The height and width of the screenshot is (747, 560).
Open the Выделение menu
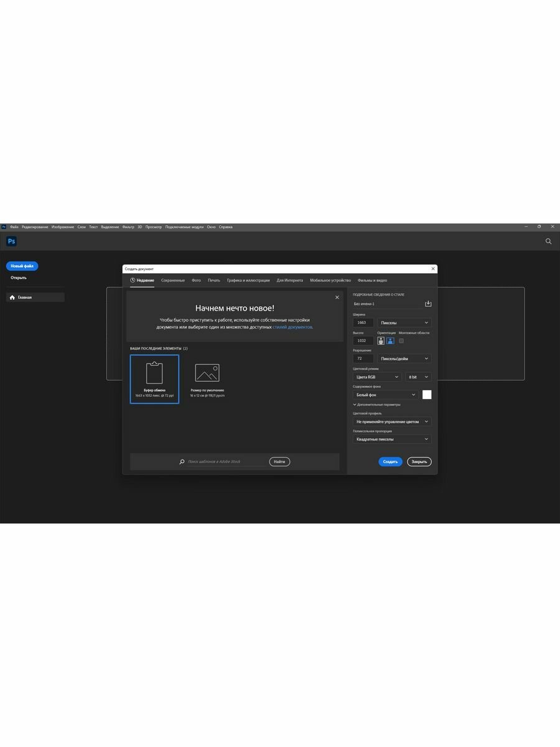point(110,227)
